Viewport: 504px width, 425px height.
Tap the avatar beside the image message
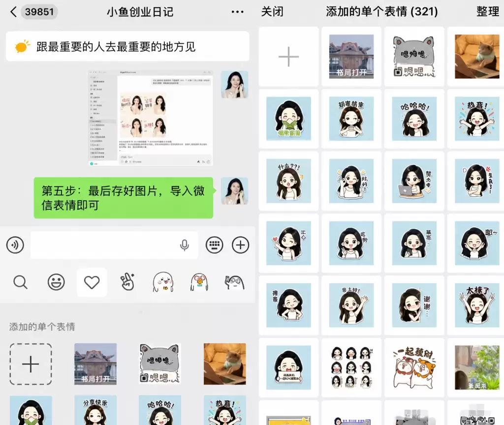pos(235,85)
